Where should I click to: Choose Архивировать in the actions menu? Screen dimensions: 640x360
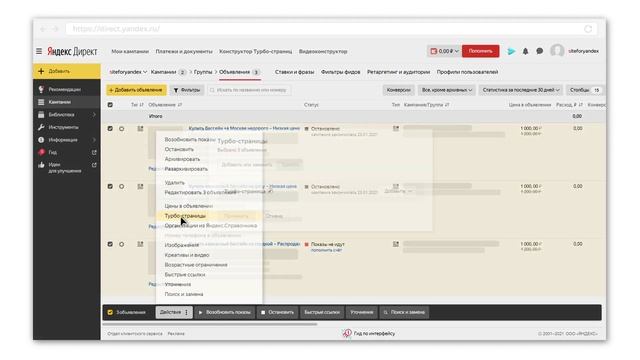point(182,159)
